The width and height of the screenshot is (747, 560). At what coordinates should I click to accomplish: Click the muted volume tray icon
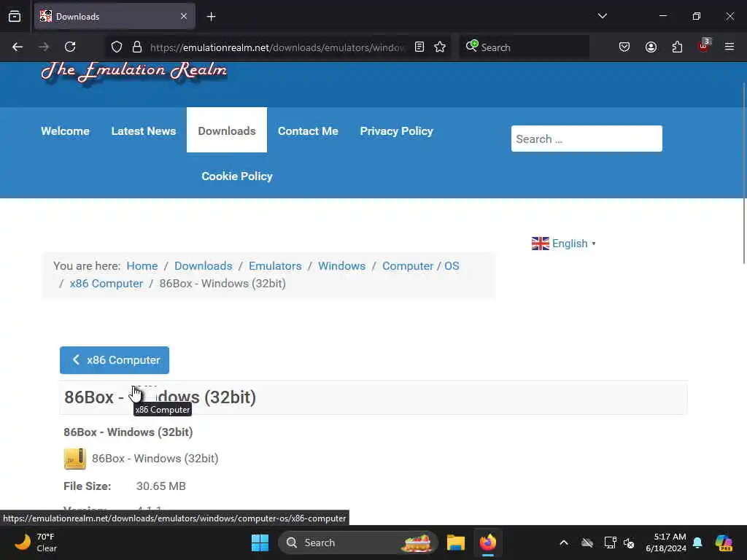point(629,542)
